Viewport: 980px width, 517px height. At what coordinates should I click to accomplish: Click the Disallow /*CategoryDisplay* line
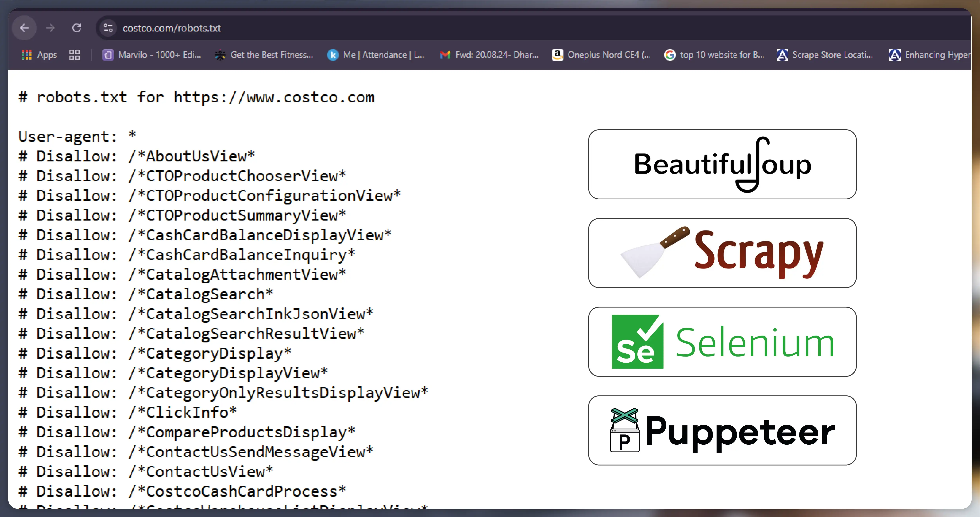[155, 354]
